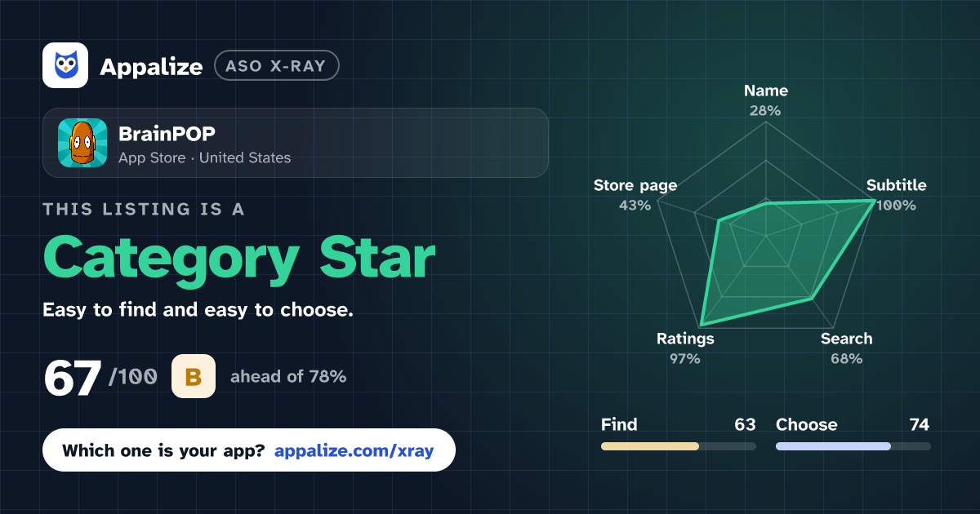
Task: Click the Category Star heading
Action: click(x=238, y=257)
